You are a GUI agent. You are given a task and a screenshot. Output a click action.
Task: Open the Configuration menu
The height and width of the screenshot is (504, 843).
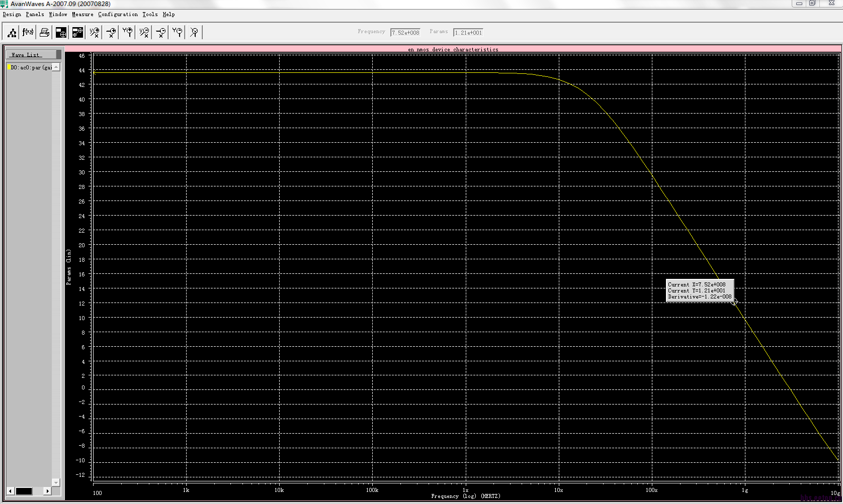[118, 15]
